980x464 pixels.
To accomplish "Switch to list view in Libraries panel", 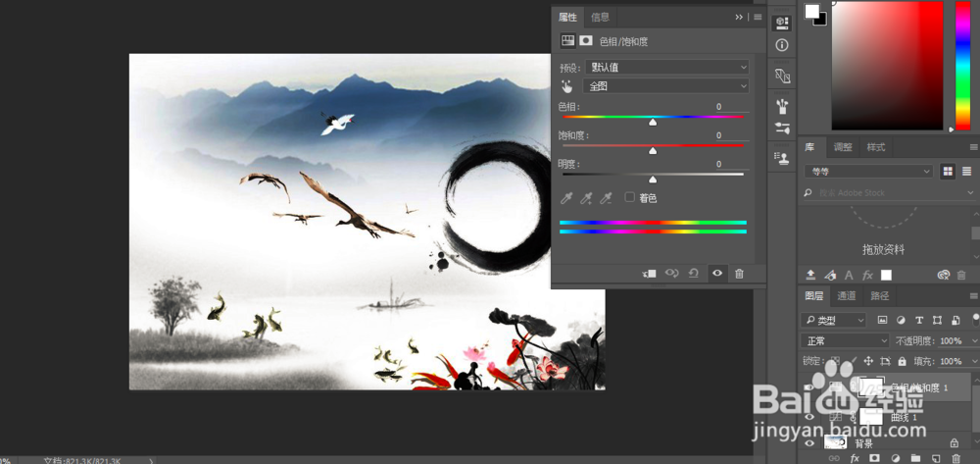I will (967, 171).
